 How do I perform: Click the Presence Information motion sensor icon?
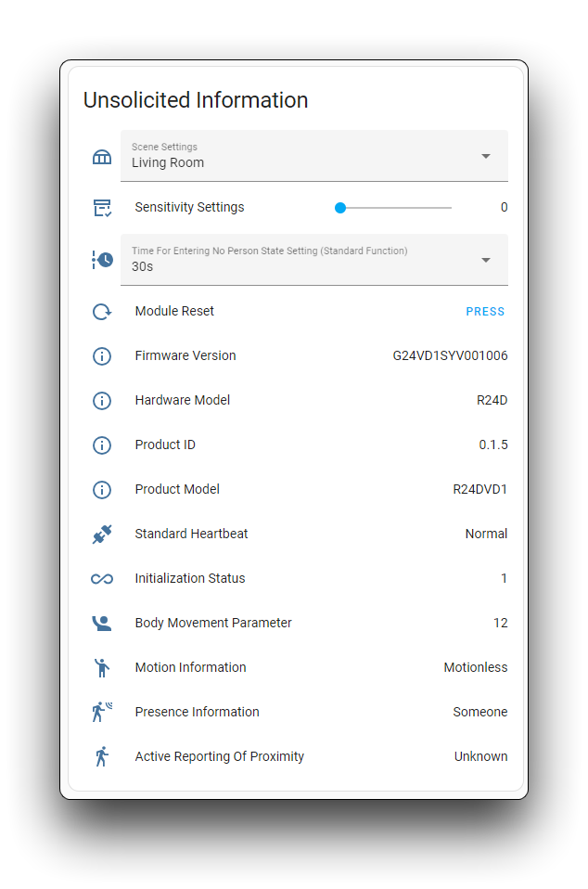102,713
